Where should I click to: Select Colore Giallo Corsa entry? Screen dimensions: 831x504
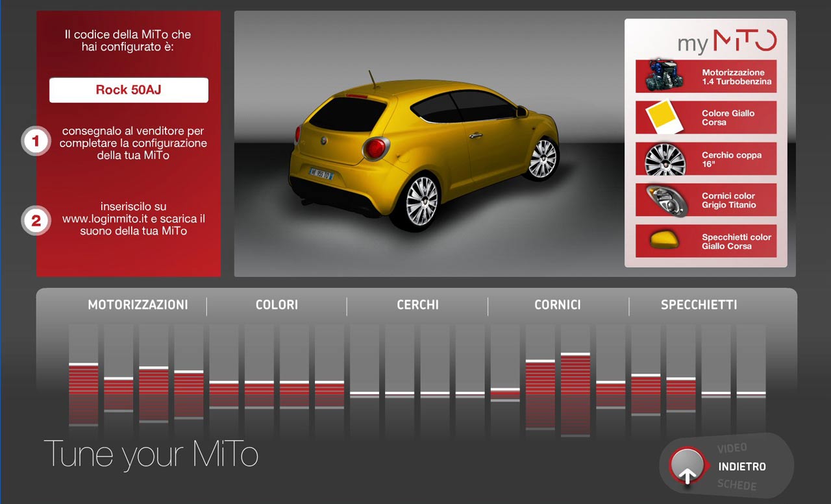[706, 117]
